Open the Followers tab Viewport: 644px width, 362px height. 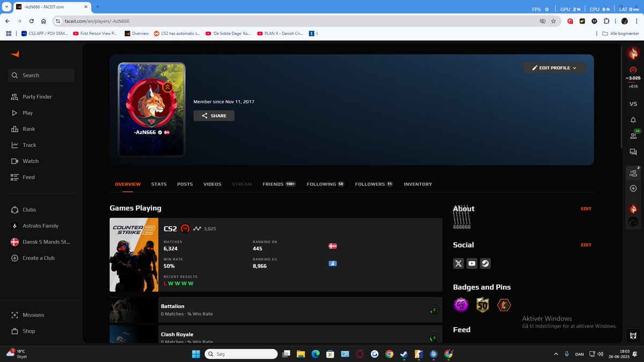374,184
